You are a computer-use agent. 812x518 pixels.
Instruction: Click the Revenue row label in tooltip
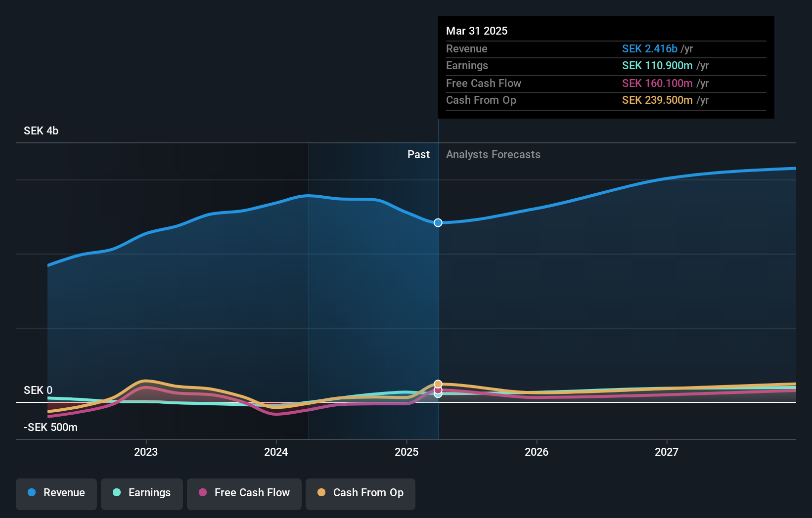[x=467, y=49]
